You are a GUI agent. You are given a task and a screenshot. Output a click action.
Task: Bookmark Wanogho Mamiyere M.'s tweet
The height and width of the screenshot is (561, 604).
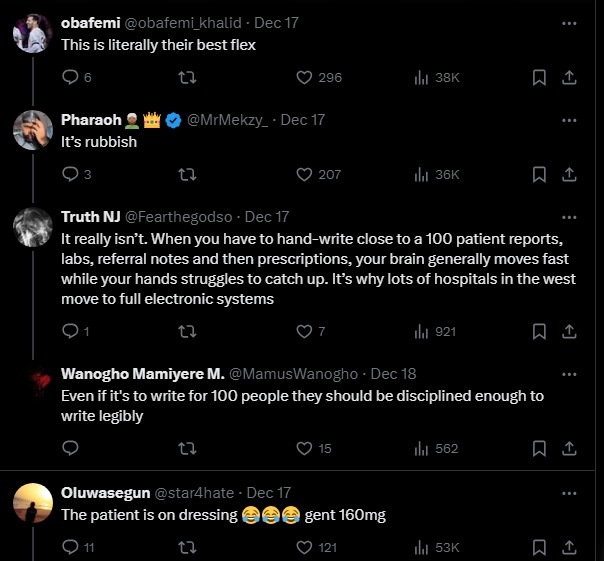coord(539,448)
